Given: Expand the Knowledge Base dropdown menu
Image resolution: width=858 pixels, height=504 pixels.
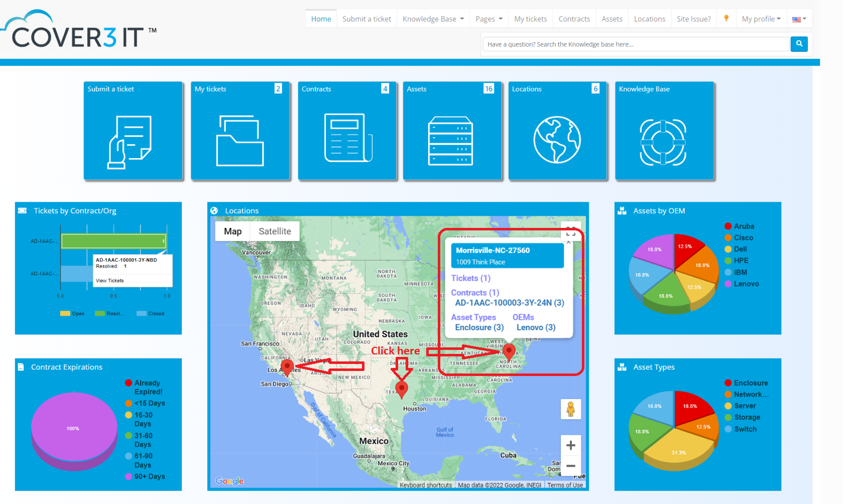Looking at the screenshot, I should coord(433,19).
